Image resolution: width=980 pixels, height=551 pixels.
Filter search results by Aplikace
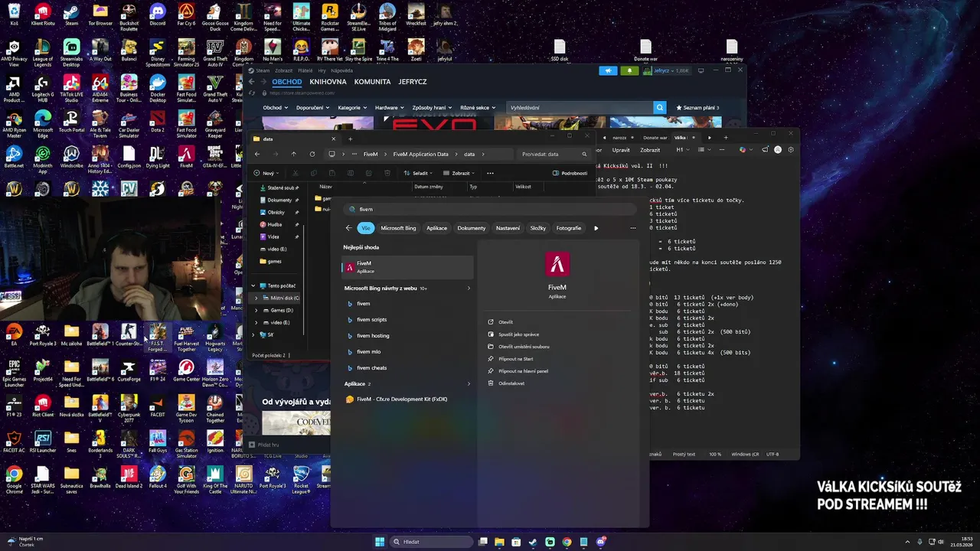436,228
